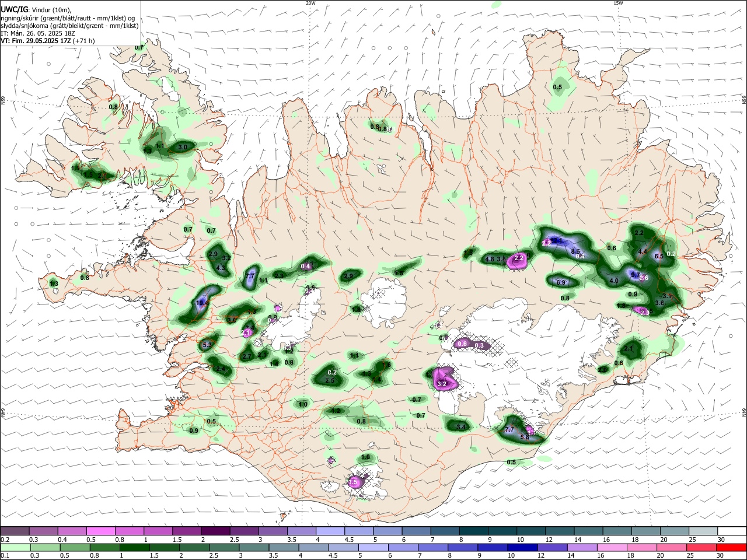Image resolution: width=747 pixels, height=560 pixels.
Task: Click the navy blue 10 legend swatch
Action: (521, 547)
